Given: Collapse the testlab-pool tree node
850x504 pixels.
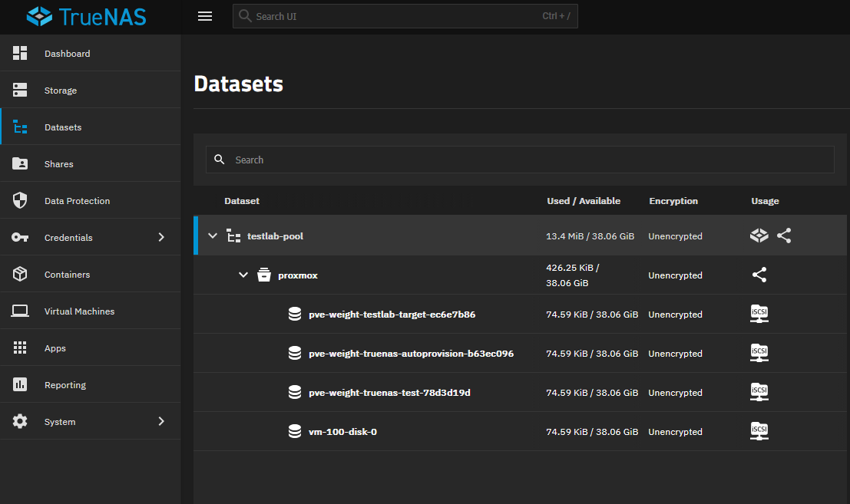Looking at the screenshot, I should pyautogui.click(x=213, y=236).
